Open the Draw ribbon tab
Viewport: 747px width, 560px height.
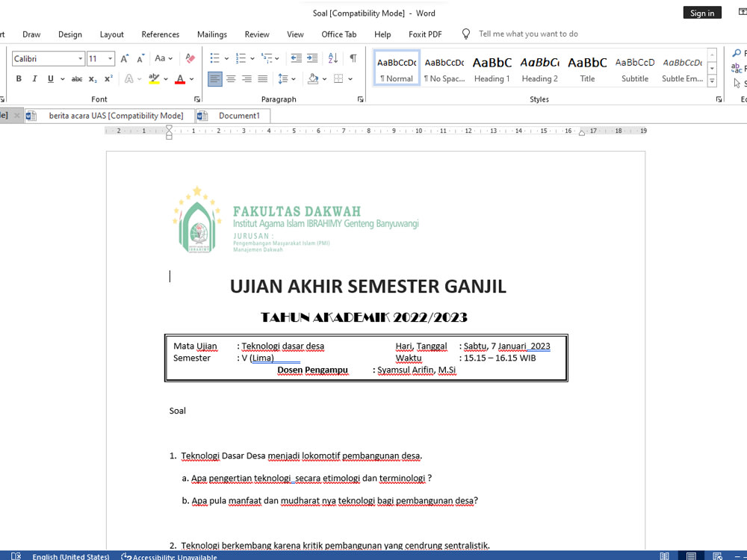(x=31, y=34)
